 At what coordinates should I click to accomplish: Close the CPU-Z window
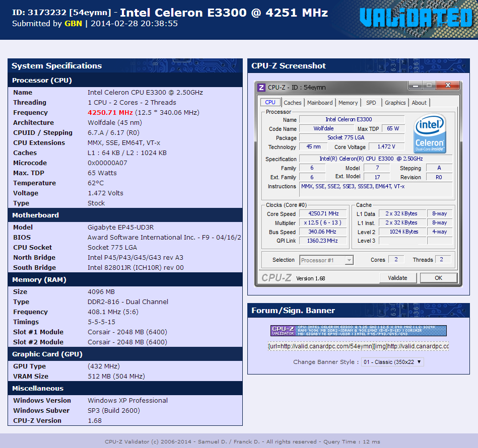447,85
